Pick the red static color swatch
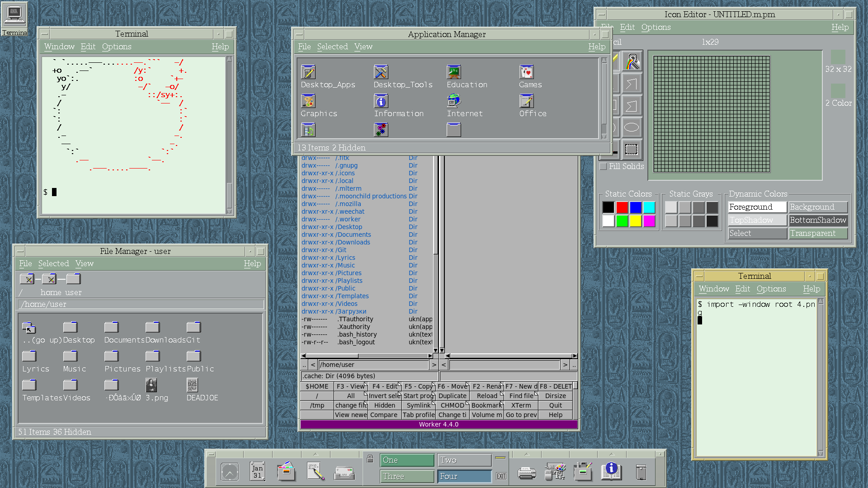 click(x=622, y=207)
